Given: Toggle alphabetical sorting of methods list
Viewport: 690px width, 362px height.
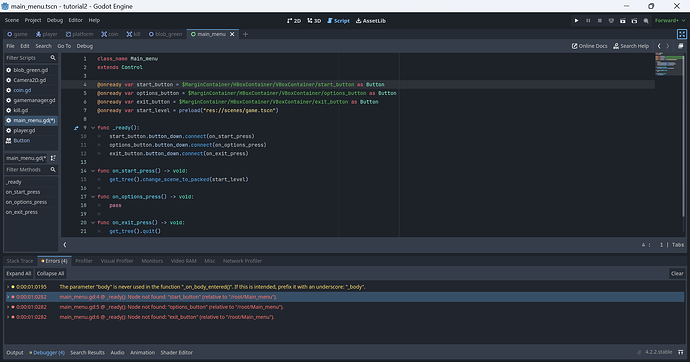Looking at the screenshot, I should [53, 158].
